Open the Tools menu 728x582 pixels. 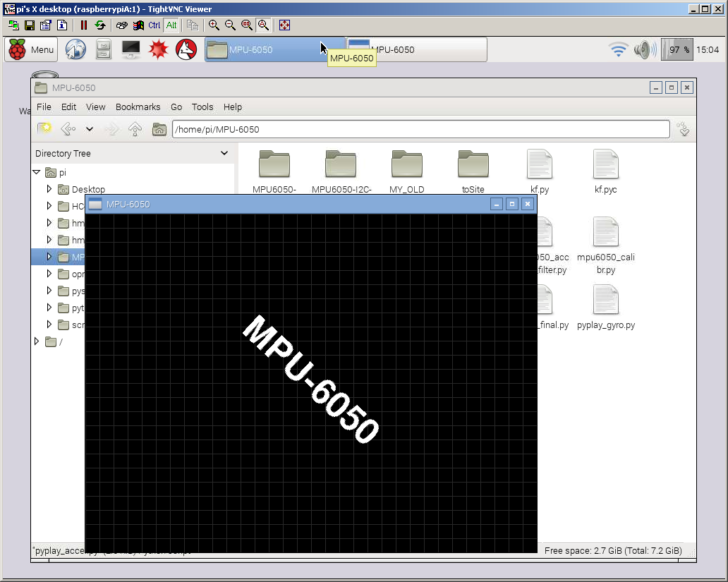click(202, 107)
